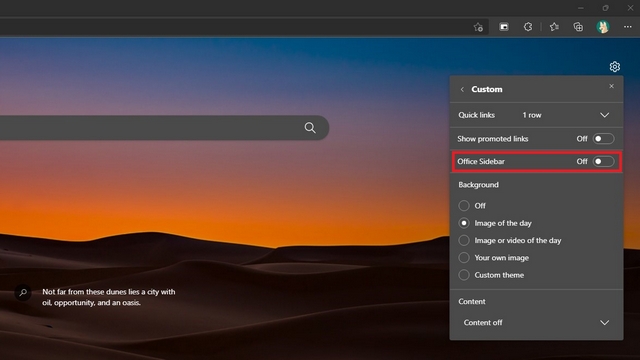Open page settings gear icon

point(615,67)
